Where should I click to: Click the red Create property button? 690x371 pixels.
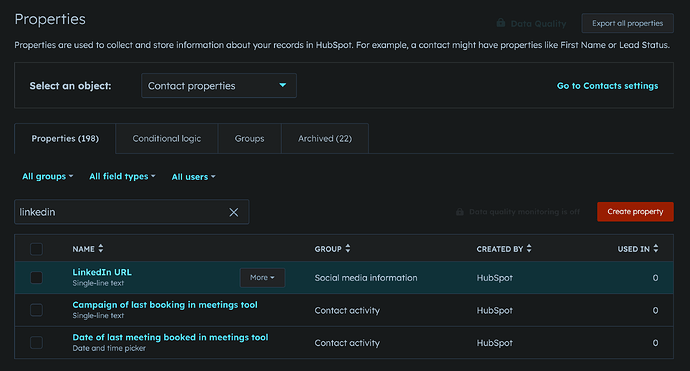click(x=635, y=212)
